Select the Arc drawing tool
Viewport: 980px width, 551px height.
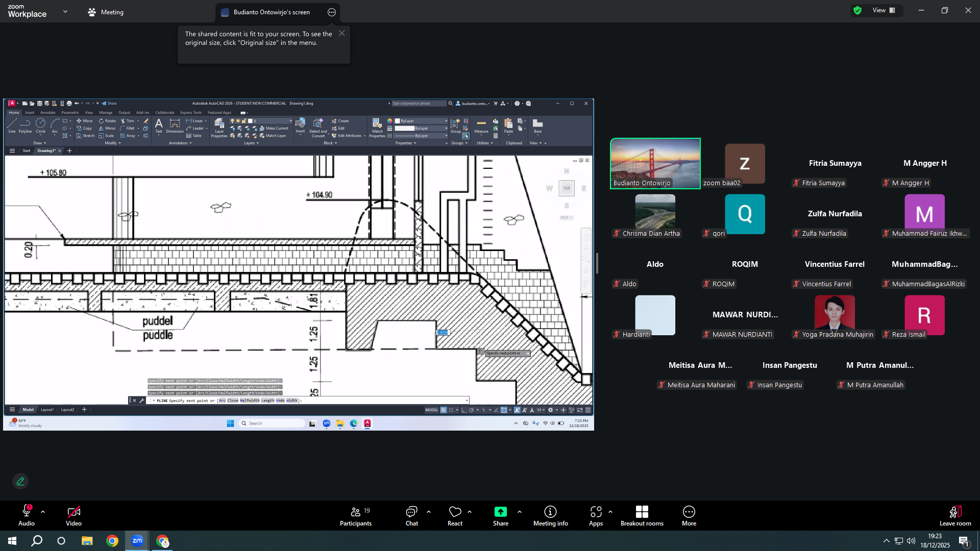[55, 126]
